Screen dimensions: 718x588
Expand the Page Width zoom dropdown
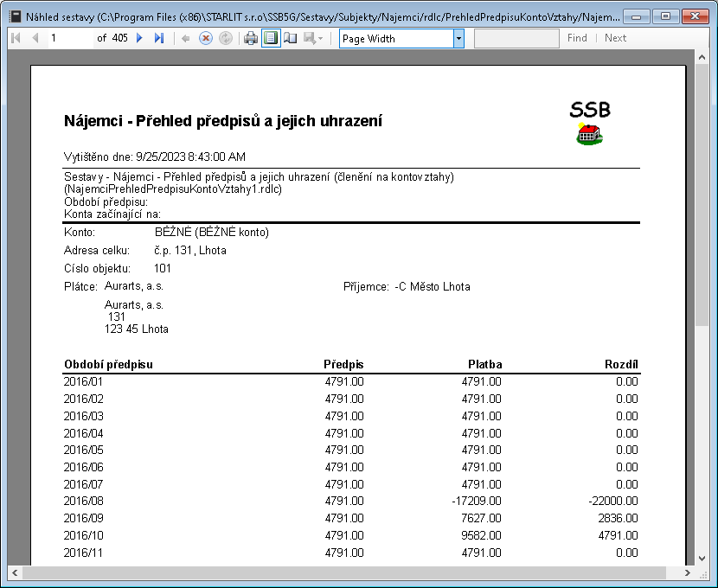tap(458, 38)
